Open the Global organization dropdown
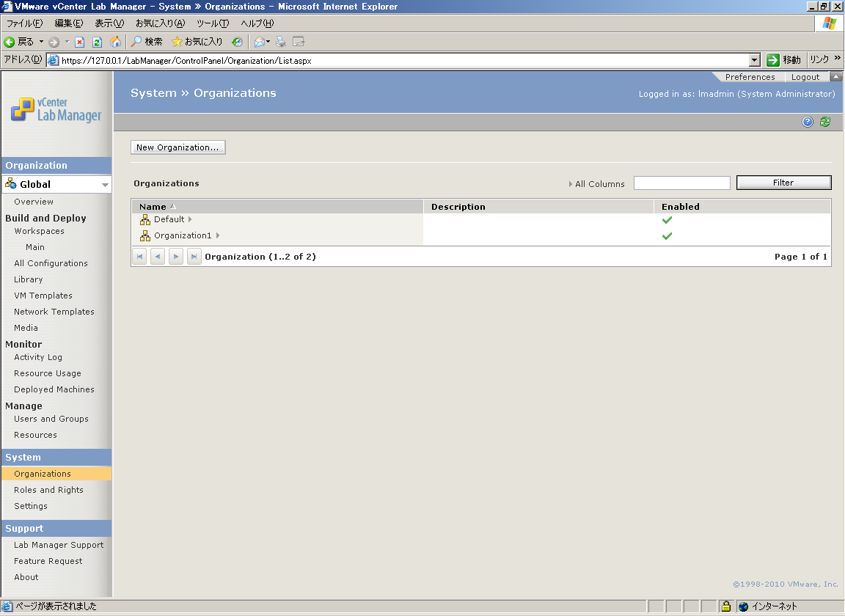This screenshot has width=845, height=616. coord(105,185)
